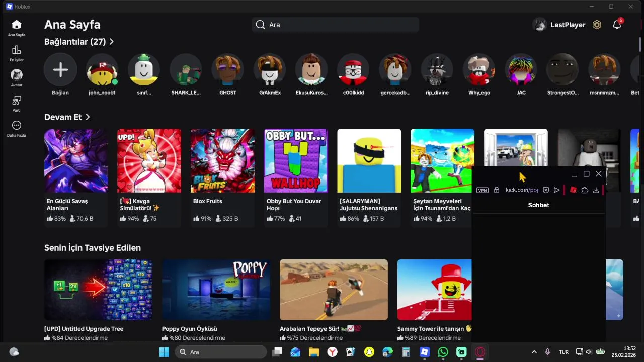
Task: Open SHARK_LE... friend avatar
Action: [186, 70]
